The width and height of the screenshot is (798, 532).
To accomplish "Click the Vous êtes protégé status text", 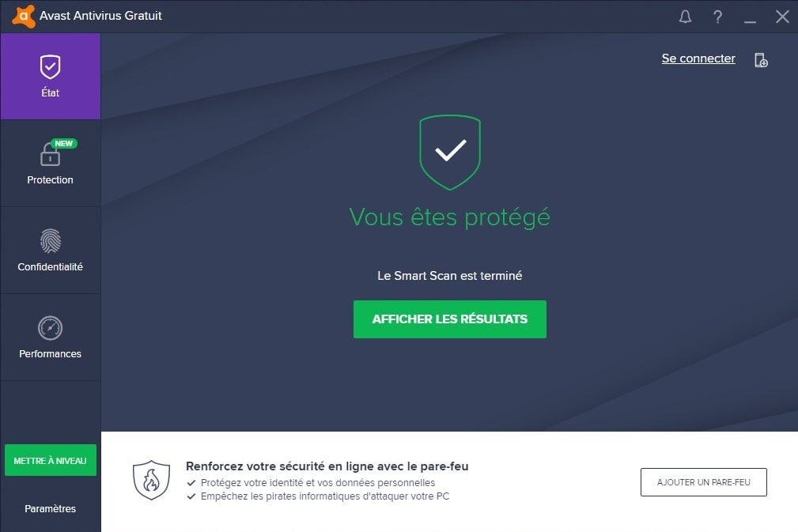I will pyautogui.click(x=450, y=217).
